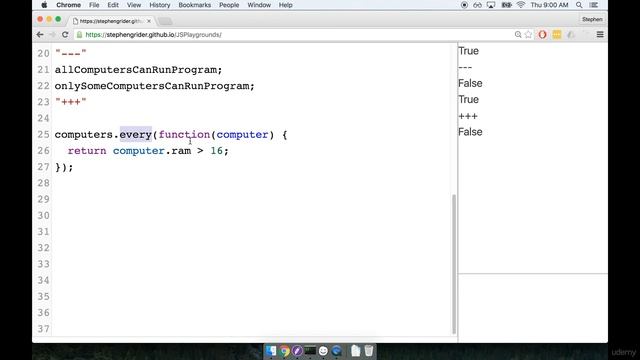Viewport: 640px width, 360px height.
Task: Open a new tab
Action: pyautogui.click(x=165, y=21)
